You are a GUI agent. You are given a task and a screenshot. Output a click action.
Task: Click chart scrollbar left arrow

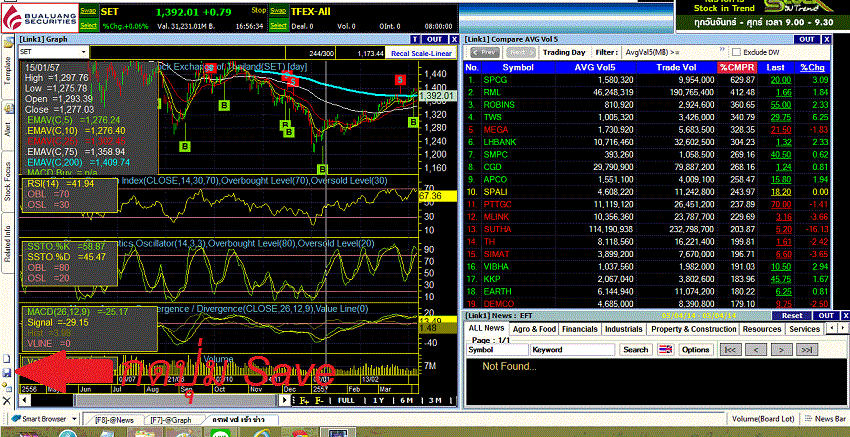(x=23, y=400)
